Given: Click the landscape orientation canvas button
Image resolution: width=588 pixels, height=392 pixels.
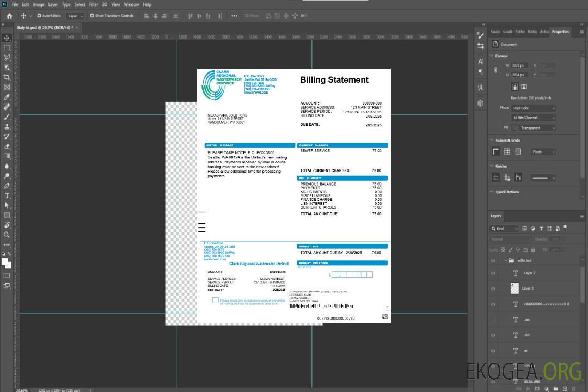Looking at the screenshot, I should (x=524, y=87).
